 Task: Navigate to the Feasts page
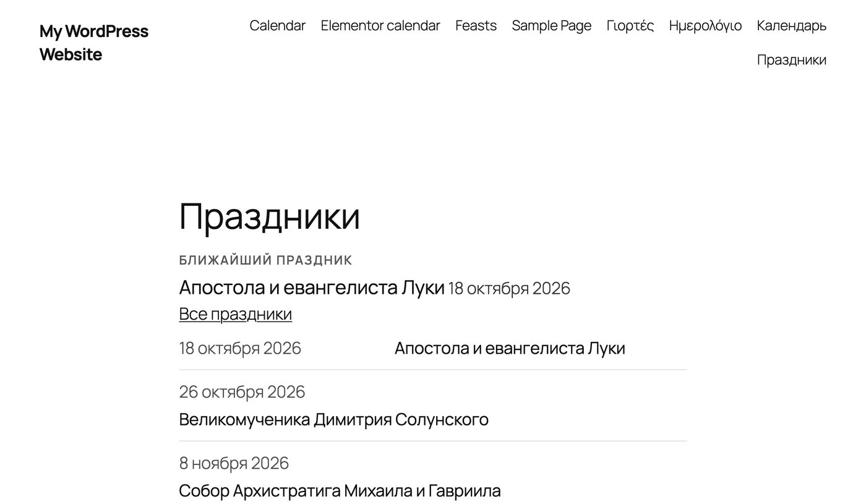tap(476, 25)
